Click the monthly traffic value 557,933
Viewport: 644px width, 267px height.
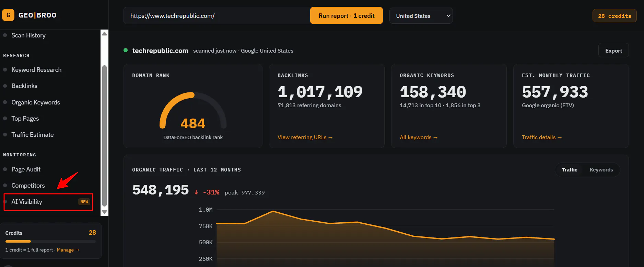pyautogui.click(x=555, y=92)
